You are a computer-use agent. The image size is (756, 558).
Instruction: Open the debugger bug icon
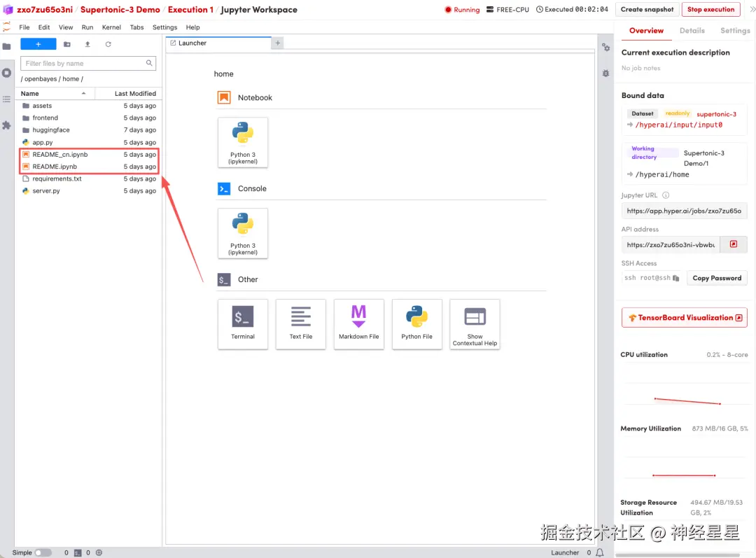(606, 74)
